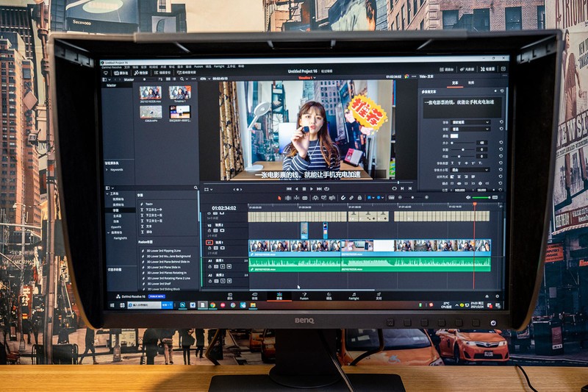Click the Overwrite Clip edit icon
588x392 pixels.
point(323,198)
